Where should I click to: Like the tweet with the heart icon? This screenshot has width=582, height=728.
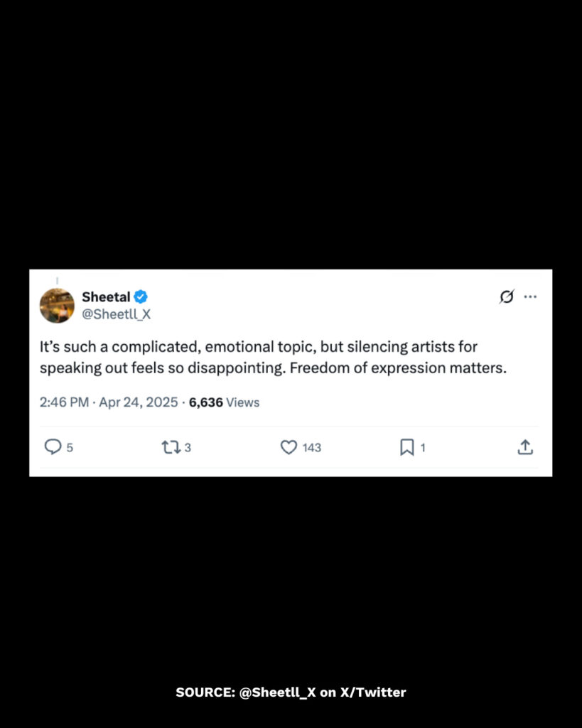tap(289, 447)
